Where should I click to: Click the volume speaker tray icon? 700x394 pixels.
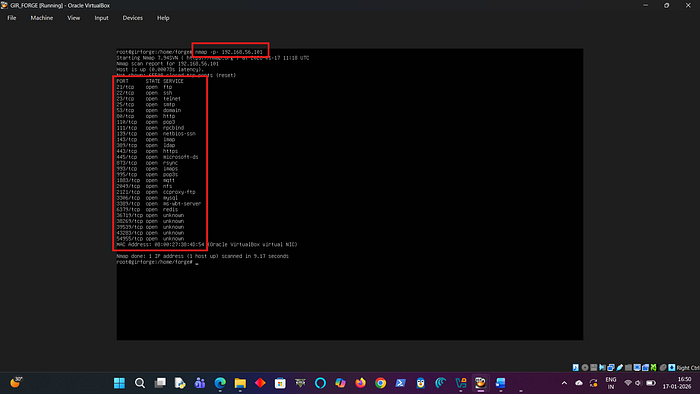pos(638,383)
